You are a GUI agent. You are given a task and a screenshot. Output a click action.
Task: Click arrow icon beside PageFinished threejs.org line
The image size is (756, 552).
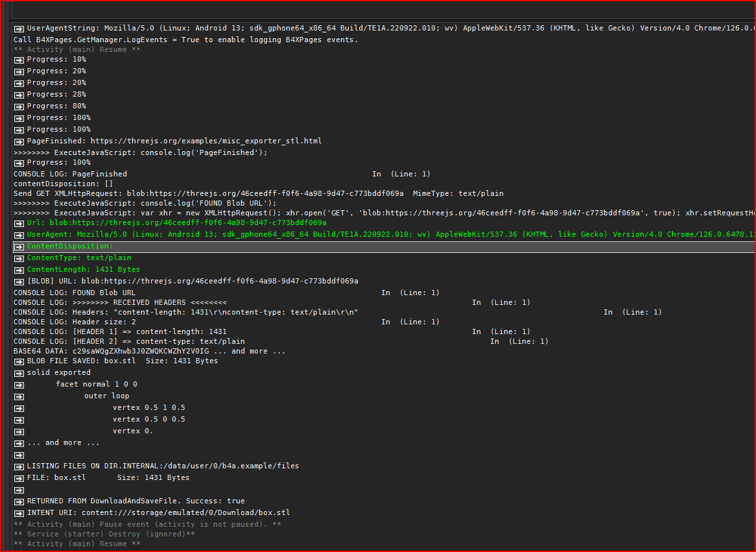[19, 142]
